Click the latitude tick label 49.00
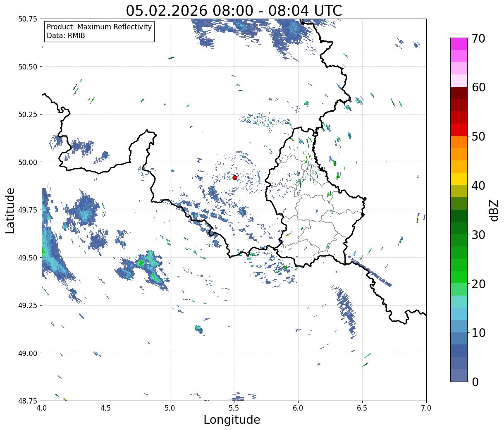The width and height of the screenshot is (504, 430). coord(27,353)
